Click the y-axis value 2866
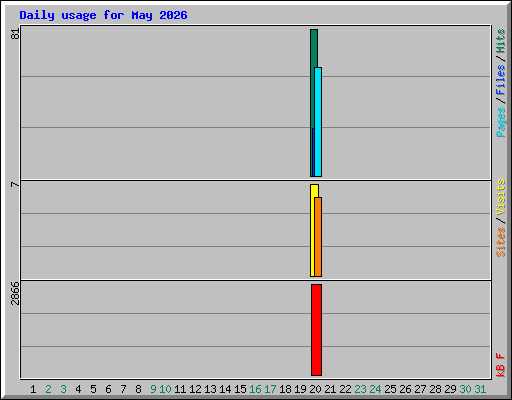 tap(15, 293)
